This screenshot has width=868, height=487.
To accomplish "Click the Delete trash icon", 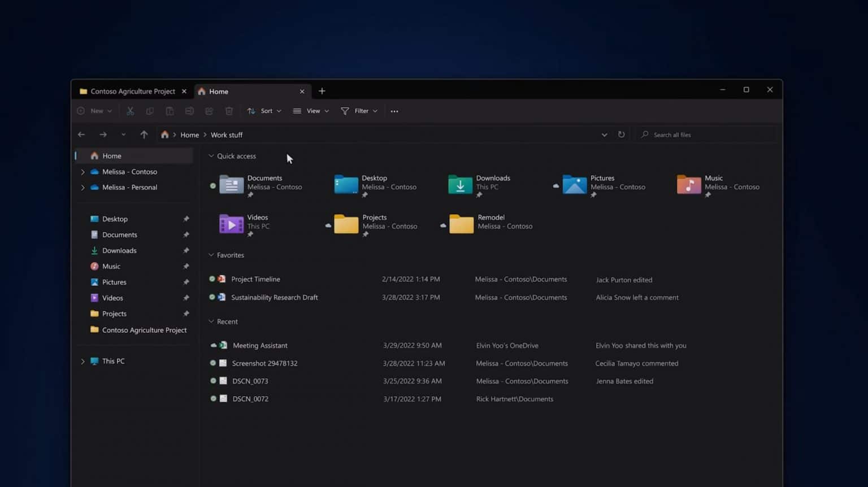I will pos(229,111).
